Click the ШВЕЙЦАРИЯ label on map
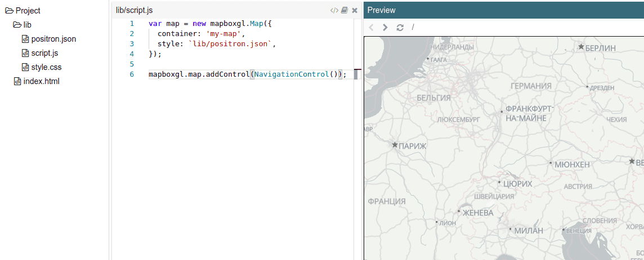The height and width of the screenshot is (260, 644). coord(494,196)
